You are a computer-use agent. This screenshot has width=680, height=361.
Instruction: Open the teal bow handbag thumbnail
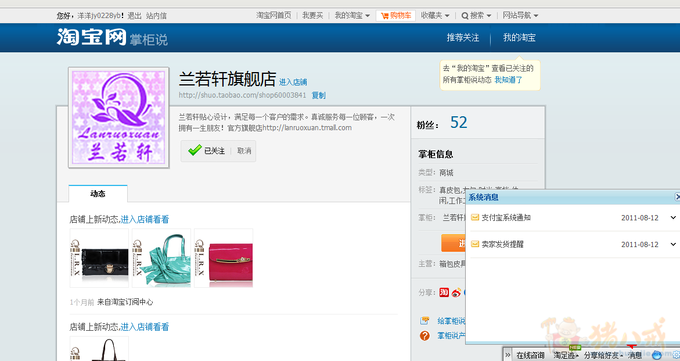pyautogui.click(x=161, y=258)
